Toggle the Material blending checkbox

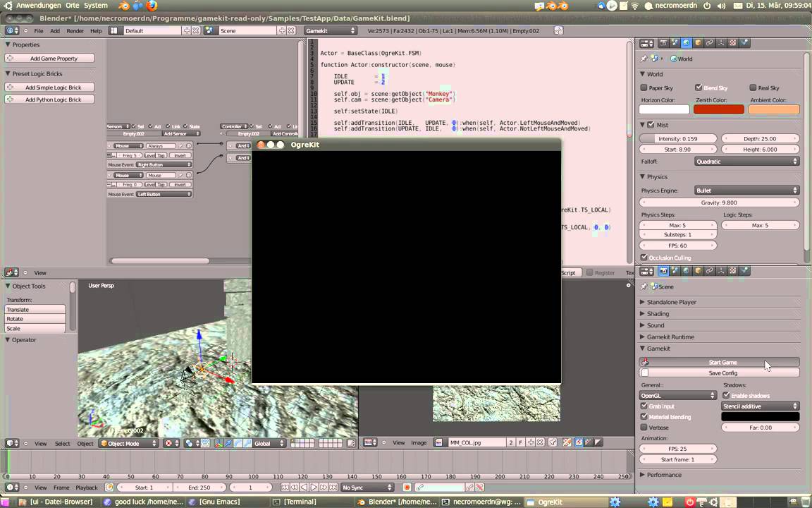point(644,416)
